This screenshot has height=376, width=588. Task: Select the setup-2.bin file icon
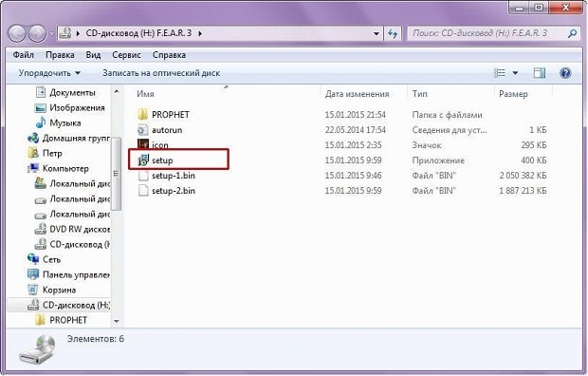point(143,191)
